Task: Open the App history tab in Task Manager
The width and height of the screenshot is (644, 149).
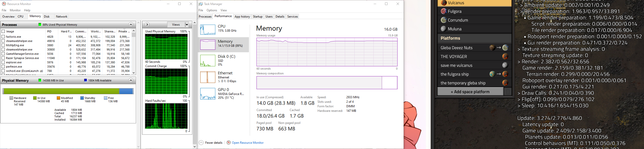Action: [242, 17]
